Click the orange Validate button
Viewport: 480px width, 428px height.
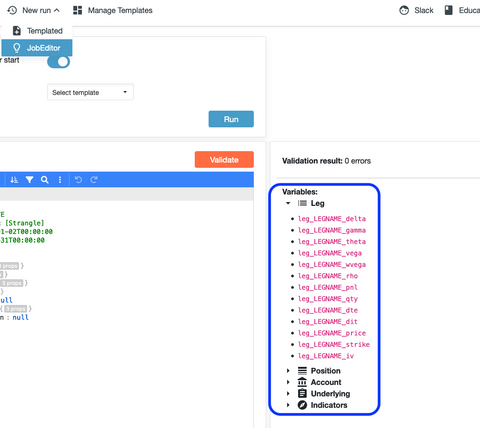tap(224, 160)
